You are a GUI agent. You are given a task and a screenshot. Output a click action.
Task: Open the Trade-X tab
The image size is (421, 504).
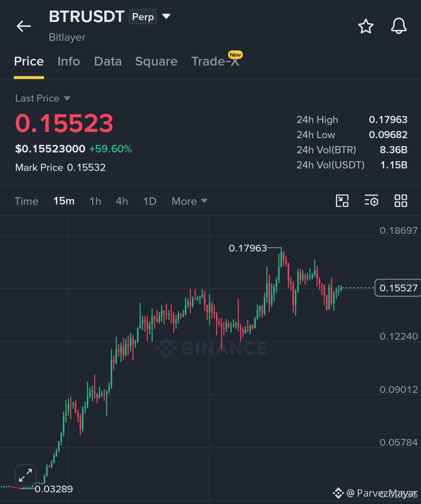[x=216, y=62]
